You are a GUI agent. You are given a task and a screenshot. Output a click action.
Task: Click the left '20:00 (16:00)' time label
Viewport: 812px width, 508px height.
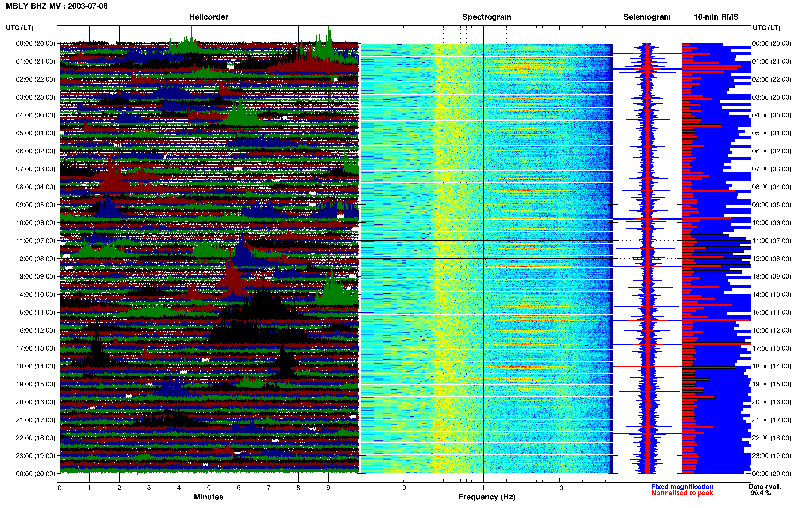point(36,402)
